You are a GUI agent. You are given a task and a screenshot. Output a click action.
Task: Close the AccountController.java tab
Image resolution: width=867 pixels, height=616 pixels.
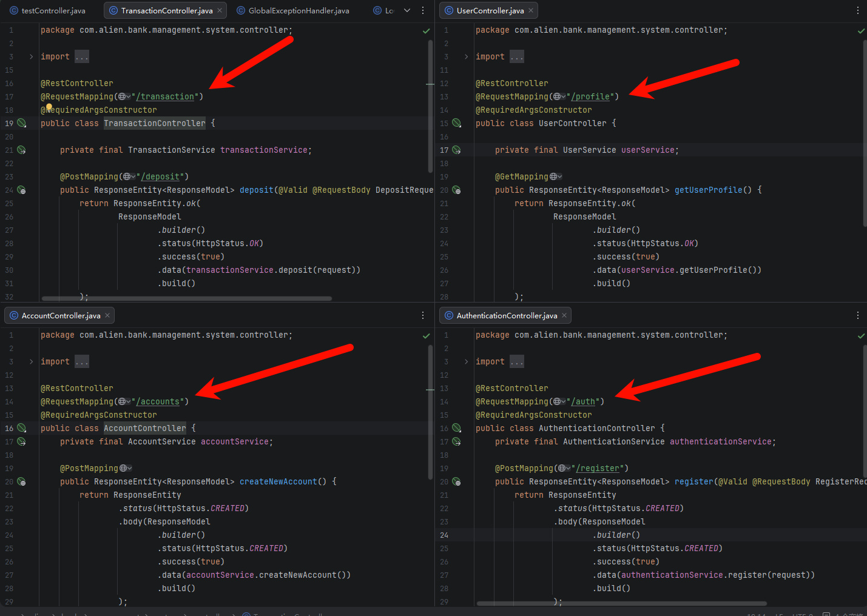point(107,315)
